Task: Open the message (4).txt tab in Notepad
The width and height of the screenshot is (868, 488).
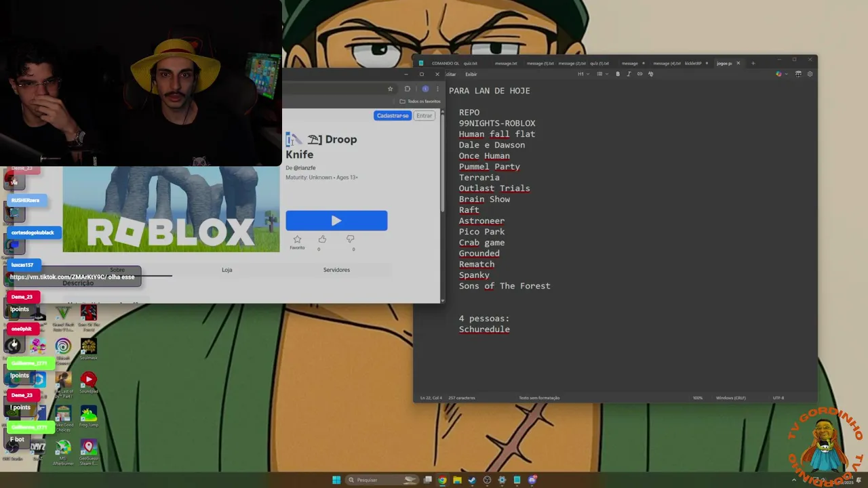Action: (x=667, y=64)
